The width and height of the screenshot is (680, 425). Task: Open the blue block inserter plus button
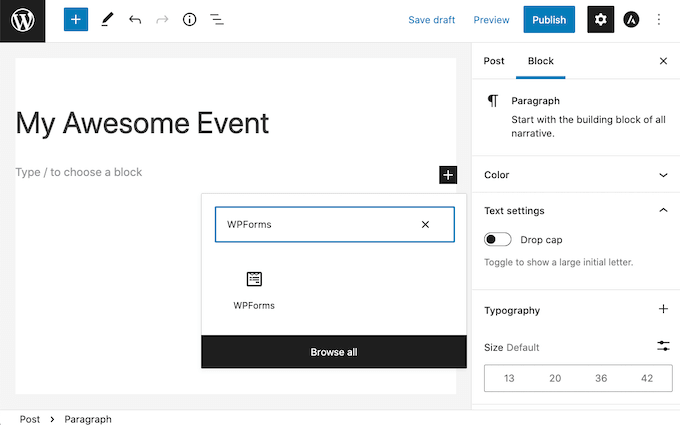(76, 20)
